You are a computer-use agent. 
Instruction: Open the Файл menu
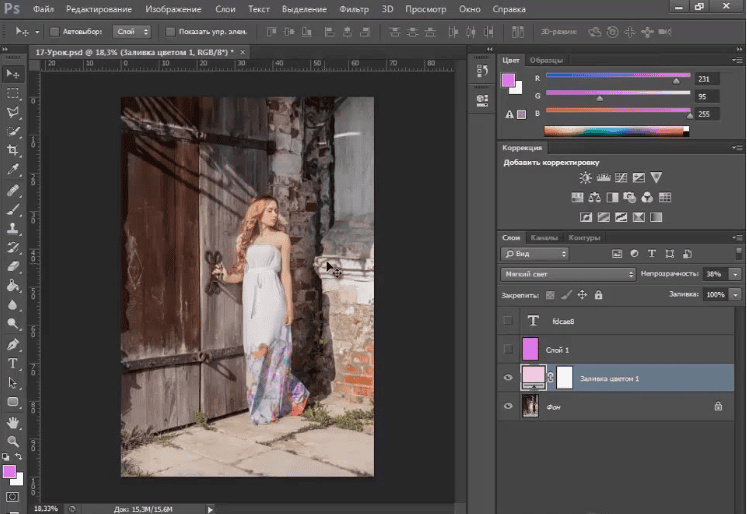pos(43,9)
